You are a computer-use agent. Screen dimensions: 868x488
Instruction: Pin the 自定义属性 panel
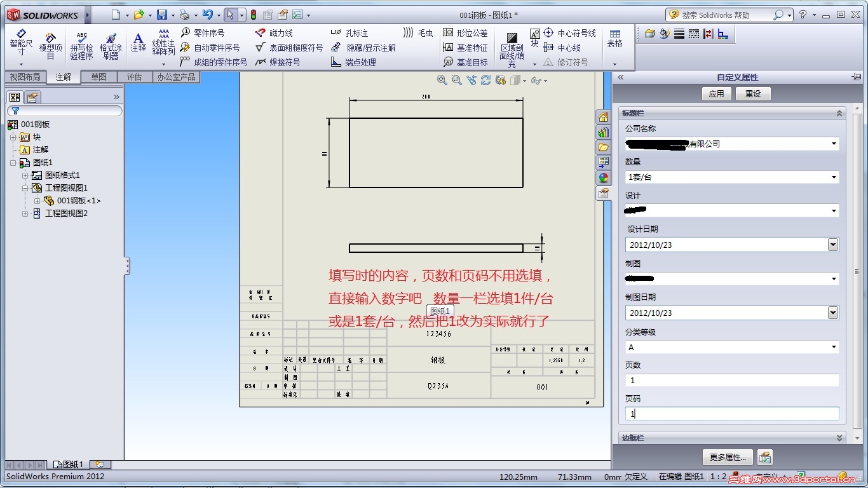pyautogui.click(x=857, y=77)
